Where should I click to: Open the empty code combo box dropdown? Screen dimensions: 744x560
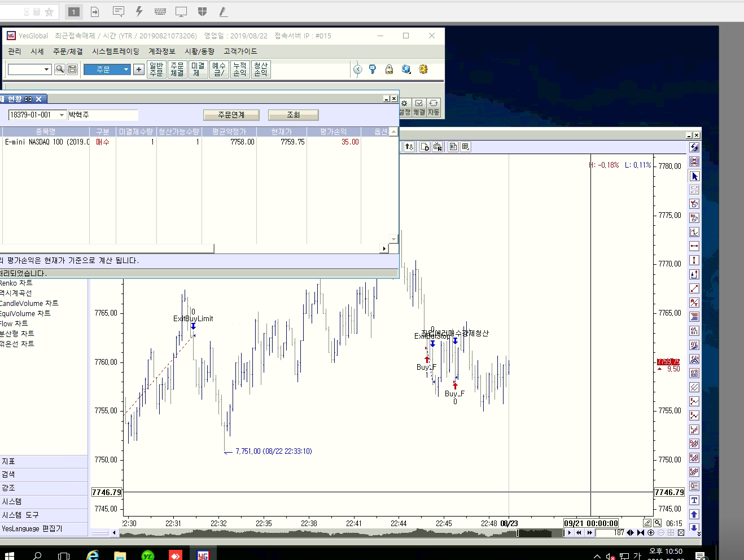pyautogui.click(x=46, y=69)
